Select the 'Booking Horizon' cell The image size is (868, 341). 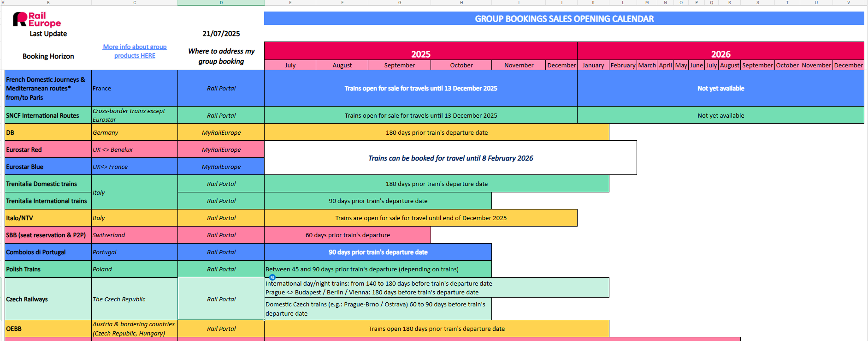48,56
